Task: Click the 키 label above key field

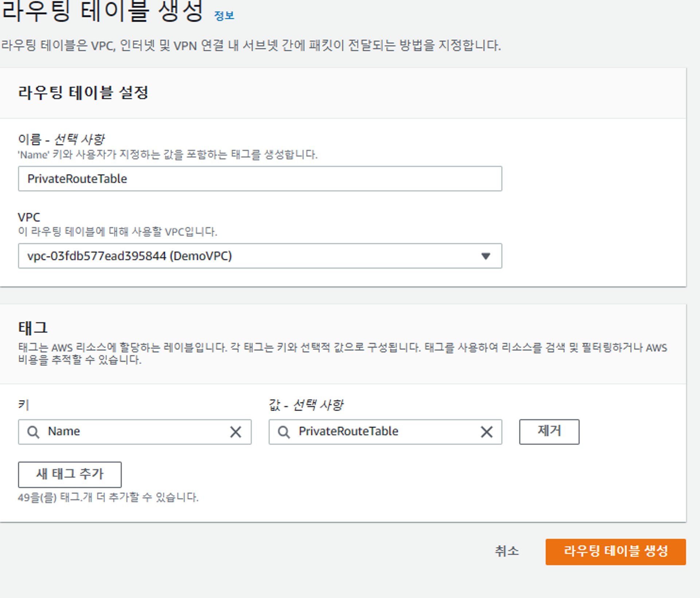Action: 23,405
